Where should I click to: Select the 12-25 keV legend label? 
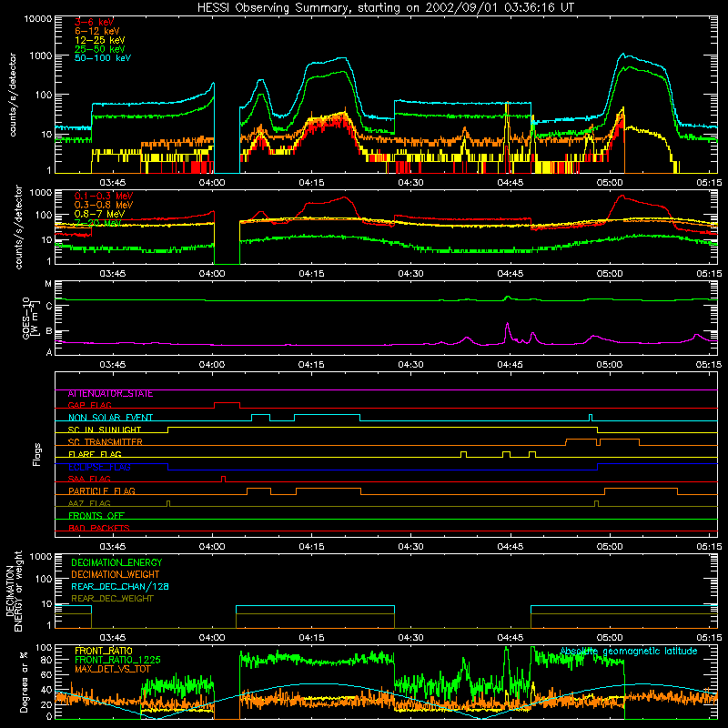100,40
